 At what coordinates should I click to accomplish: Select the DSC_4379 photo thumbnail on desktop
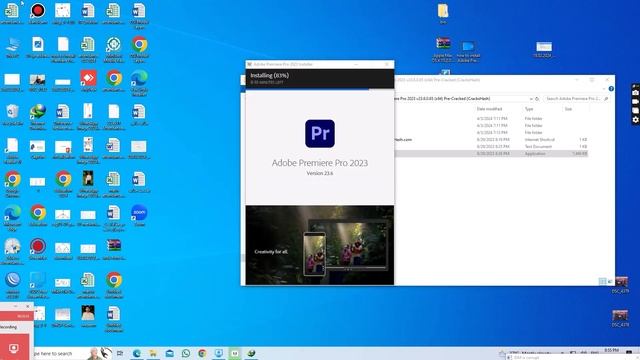pos(621,284)
